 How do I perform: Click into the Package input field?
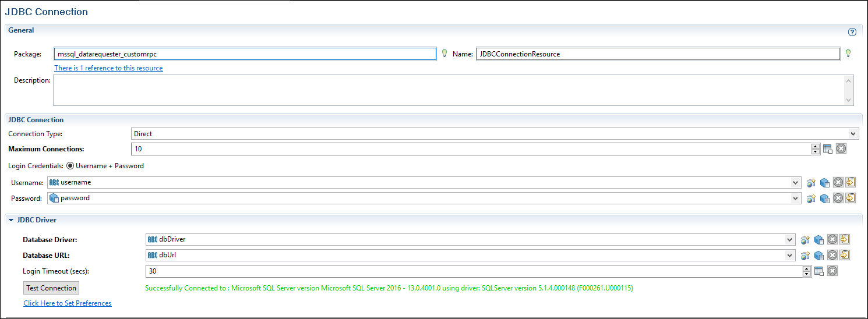(245, 54)
